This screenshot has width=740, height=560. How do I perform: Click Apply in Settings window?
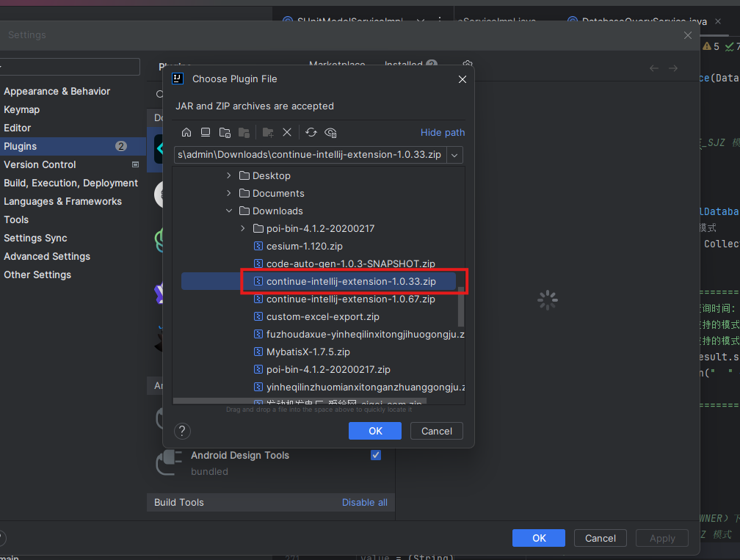tap(662, 538)
